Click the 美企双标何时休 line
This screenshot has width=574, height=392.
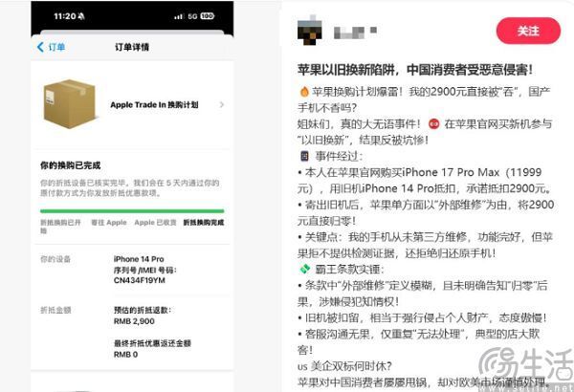click(x=344, y=366)
